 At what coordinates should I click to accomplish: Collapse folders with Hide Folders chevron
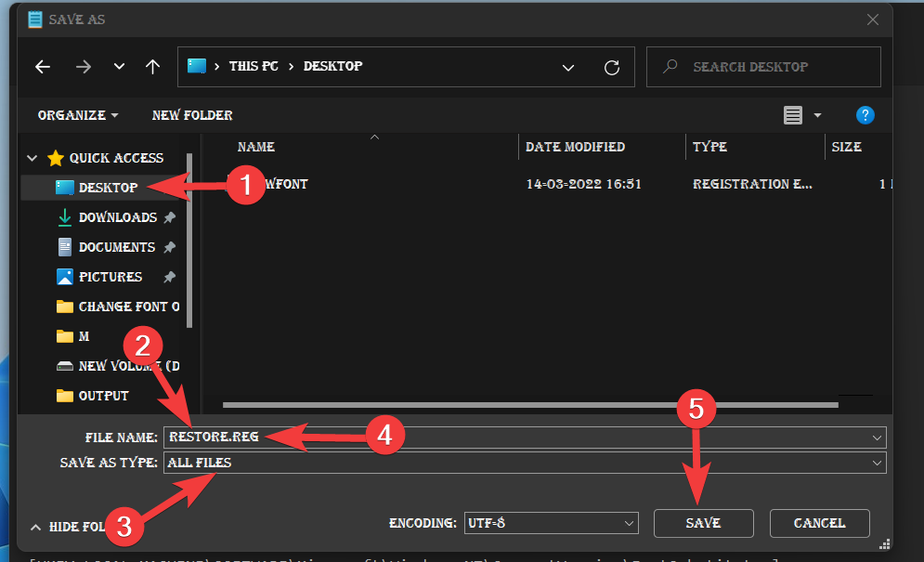coord(35,528)
